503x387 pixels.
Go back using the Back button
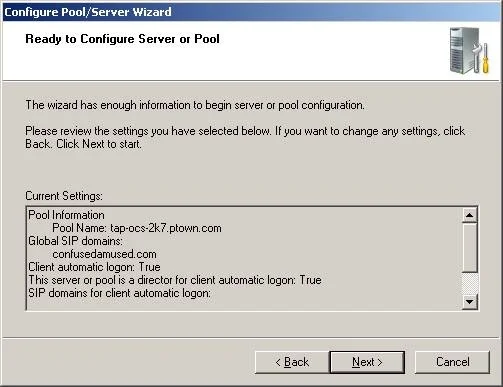(292, 362)
